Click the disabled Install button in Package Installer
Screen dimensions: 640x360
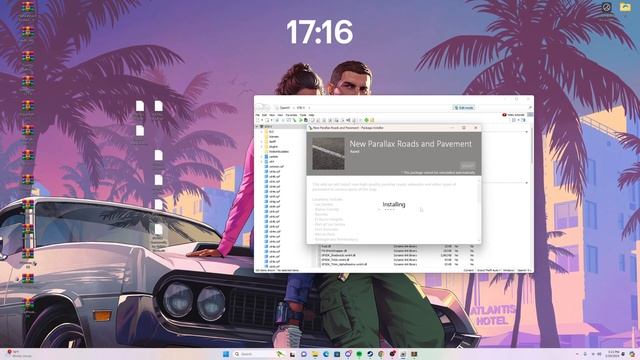[468, 165]
